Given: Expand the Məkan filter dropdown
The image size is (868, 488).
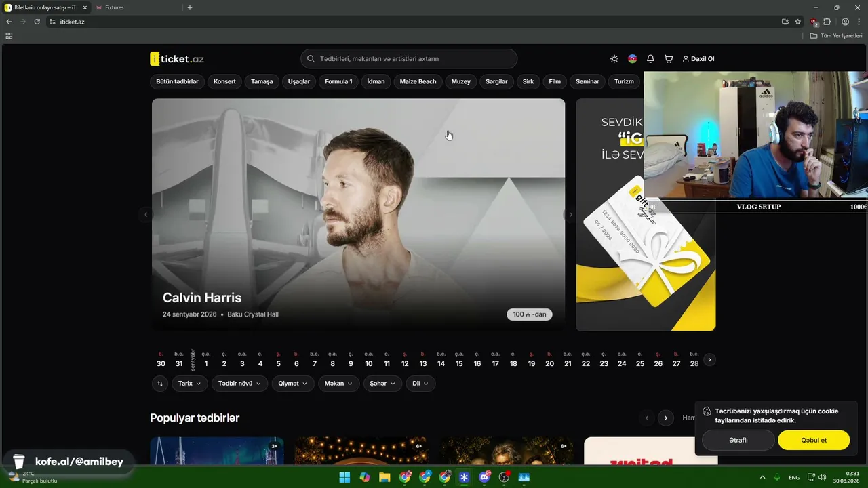Looking at the screenshot, I should (339, 384).
